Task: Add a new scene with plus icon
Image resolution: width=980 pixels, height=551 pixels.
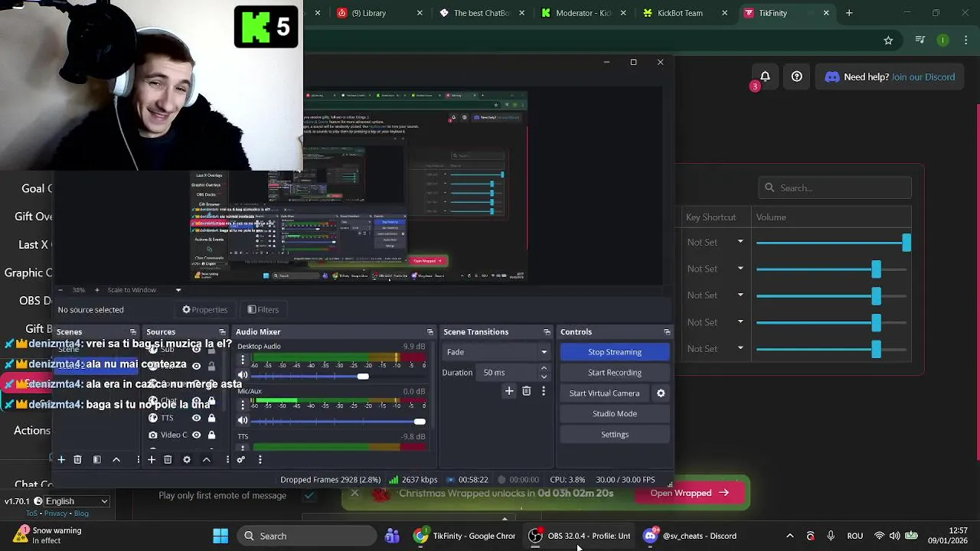Action: [x=61, y=460]
